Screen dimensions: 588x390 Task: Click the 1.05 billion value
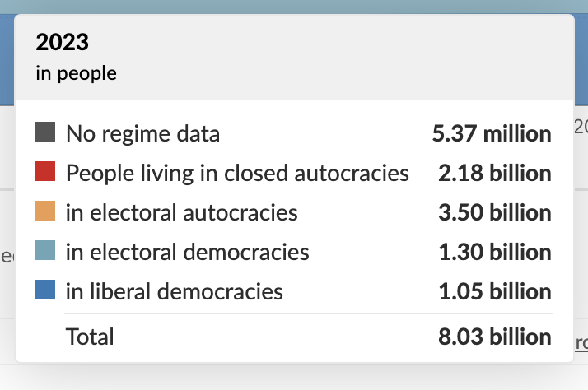click(495, 291)
